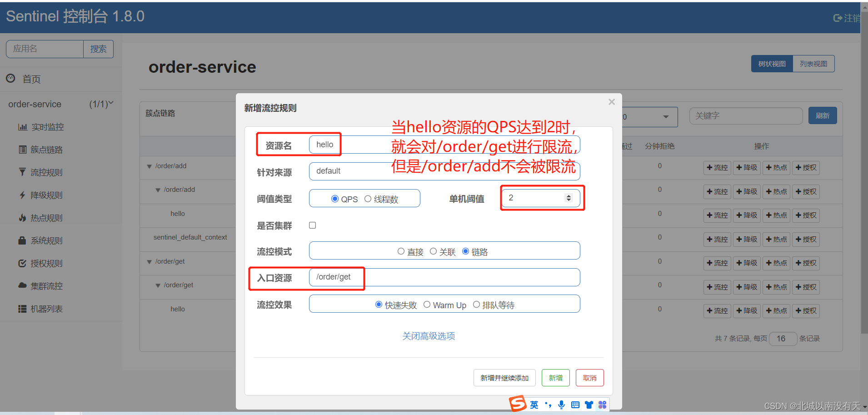Open Sogou toolbox grid icon

point(603,405)
